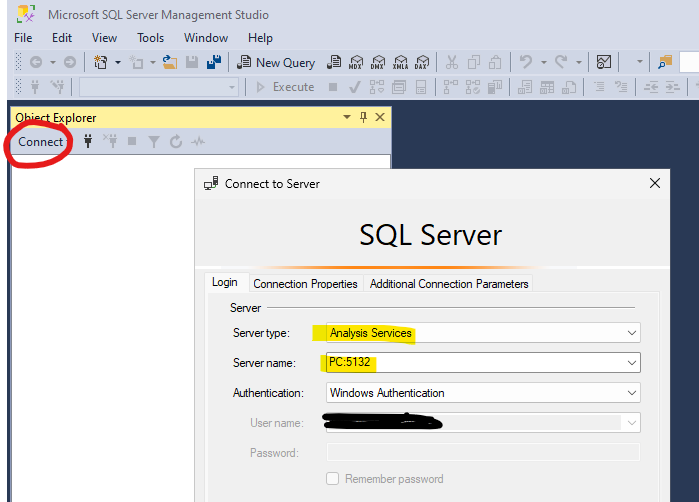Open the Tools menu
Image resolution: width=699 pixels, height=502 pixels.
(150, 38)
